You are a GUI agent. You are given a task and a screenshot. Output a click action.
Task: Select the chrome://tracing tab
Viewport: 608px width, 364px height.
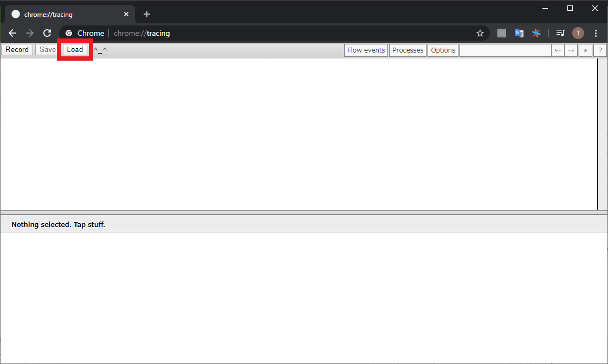[70, 14]
